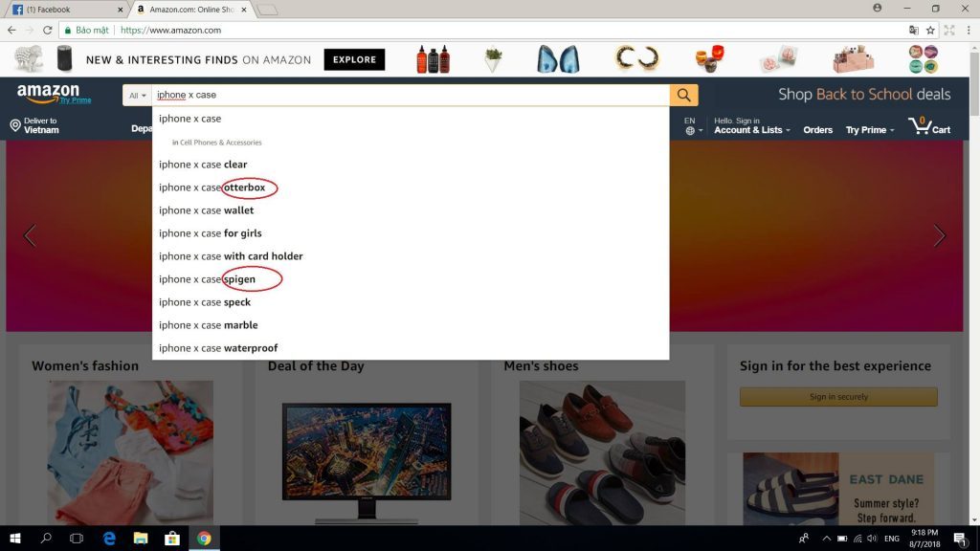This screenshot has width=980, height=551.
Task: Click the blue agate bookends image
Action: pos(558,59)
